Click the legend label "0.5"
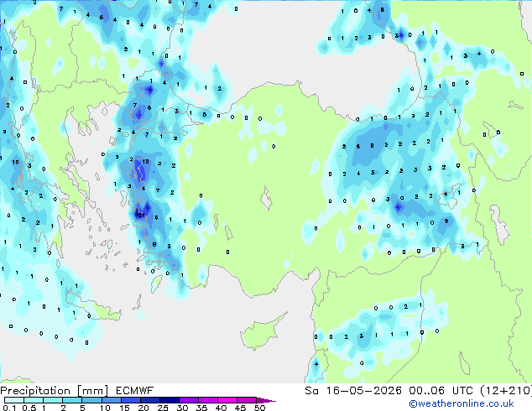This screenshot has width=532, height=411. point(29,408)
